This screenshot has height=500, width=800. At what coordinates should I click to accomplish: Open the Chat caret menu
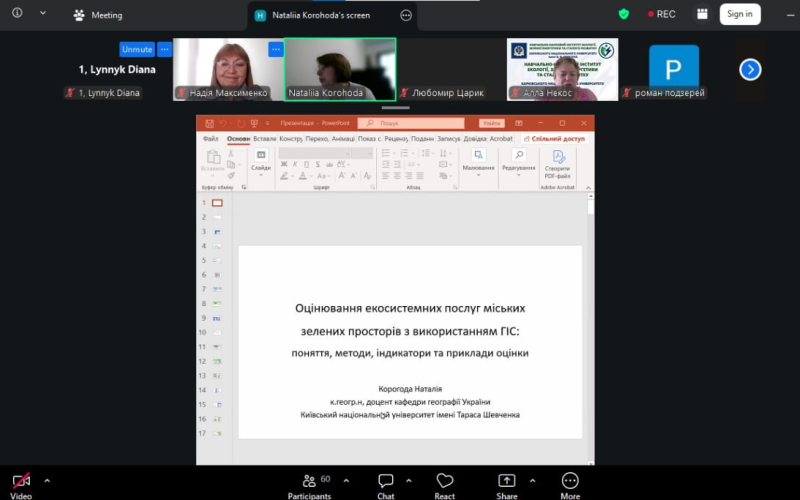coord(409,481)
